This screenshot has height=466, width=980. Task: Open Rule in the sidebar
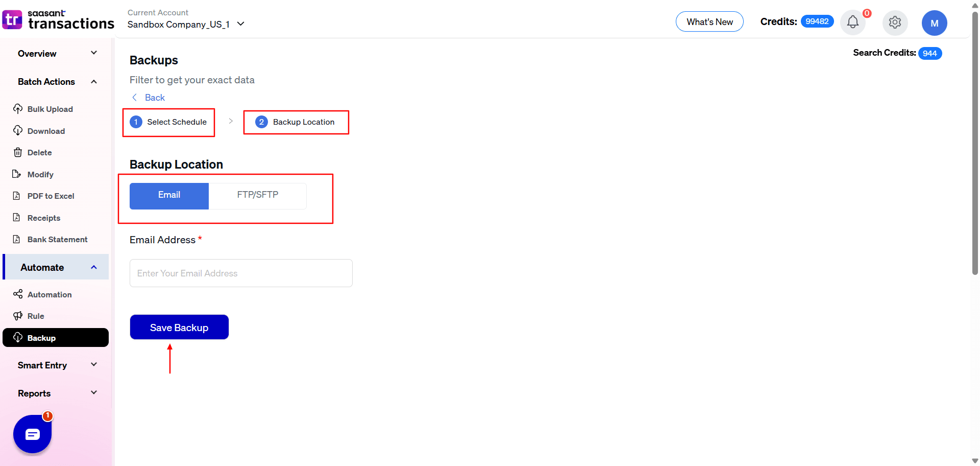pos(36,316)
